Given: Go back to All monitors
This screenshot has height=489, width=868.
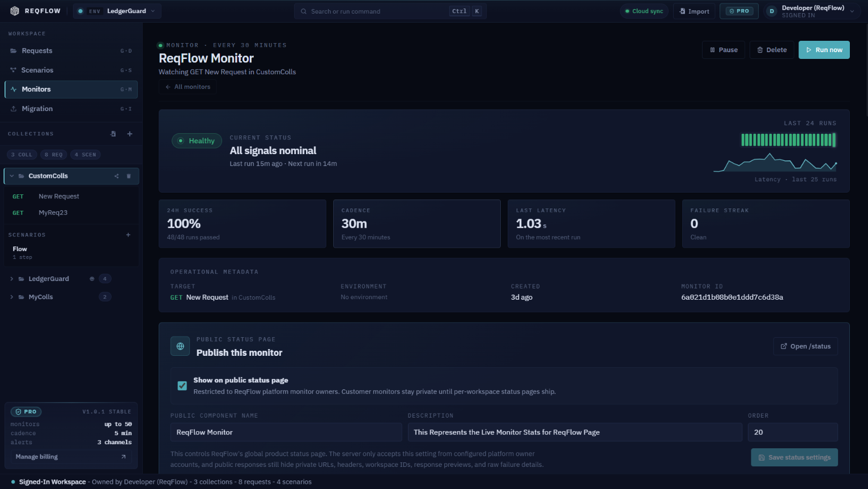Looking at the screenshot, I should [188, 87].
